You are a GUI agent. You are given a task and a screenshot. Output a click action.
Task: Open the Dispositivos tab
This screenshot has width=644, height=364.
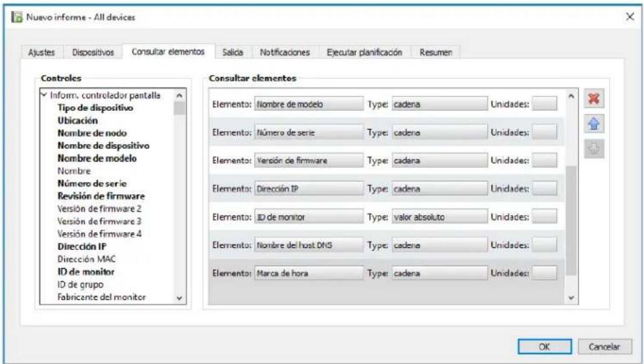point(93,52)
